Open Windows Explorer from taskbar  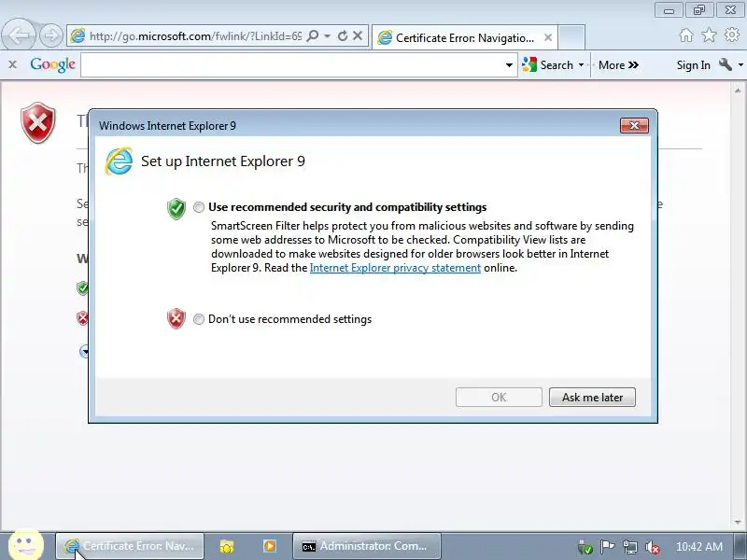tap(227, 546)
